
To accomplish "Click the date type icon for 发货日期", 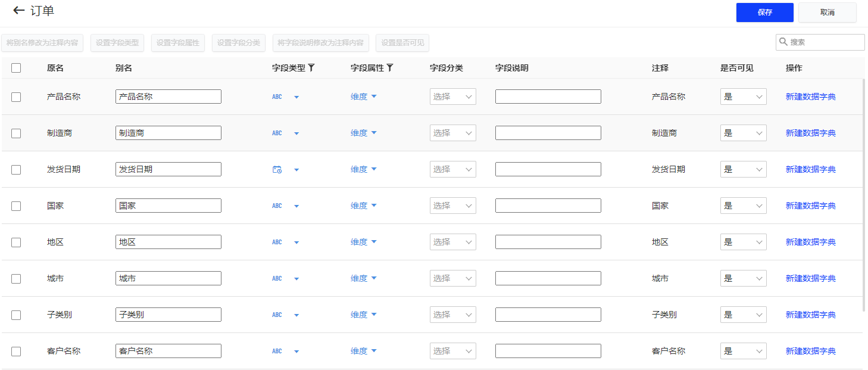I will [277, 169].
